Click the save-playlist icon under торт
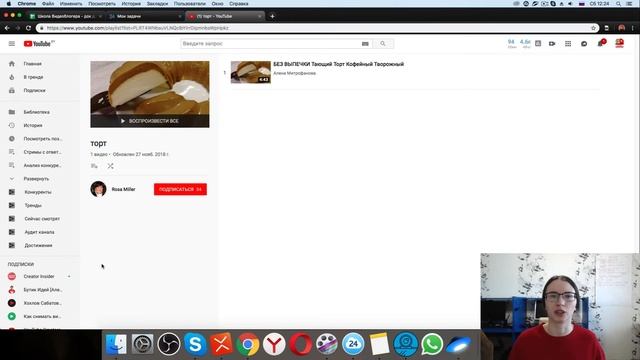The height and width of the screenshot is (360, 640). point(94,166)
